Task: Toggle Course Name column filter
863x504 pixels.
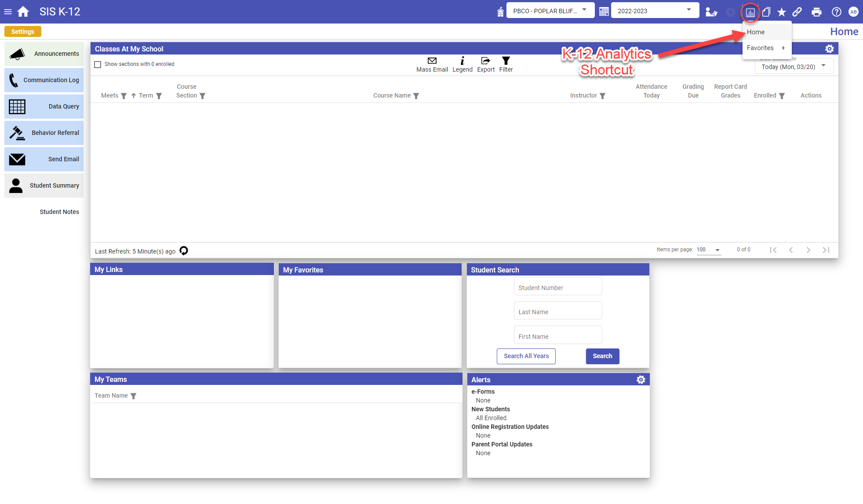Action: click(416, 96)
